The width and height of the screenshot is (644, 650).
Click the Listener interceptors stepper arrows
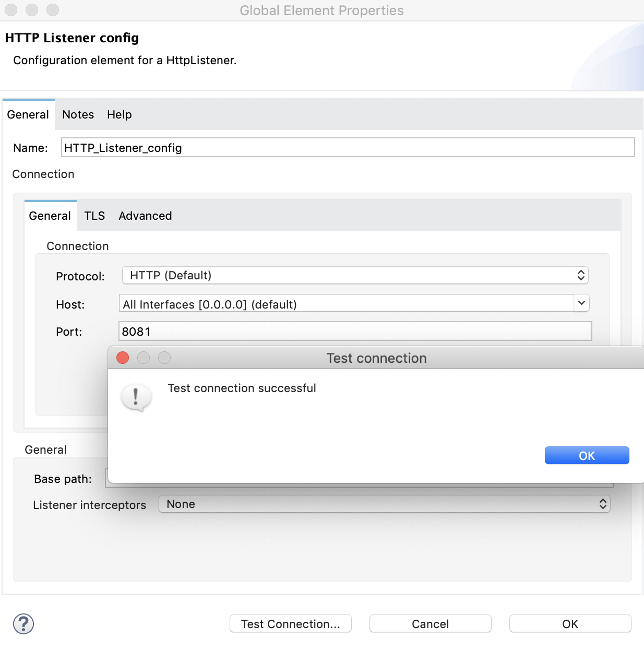pos(603,504)
